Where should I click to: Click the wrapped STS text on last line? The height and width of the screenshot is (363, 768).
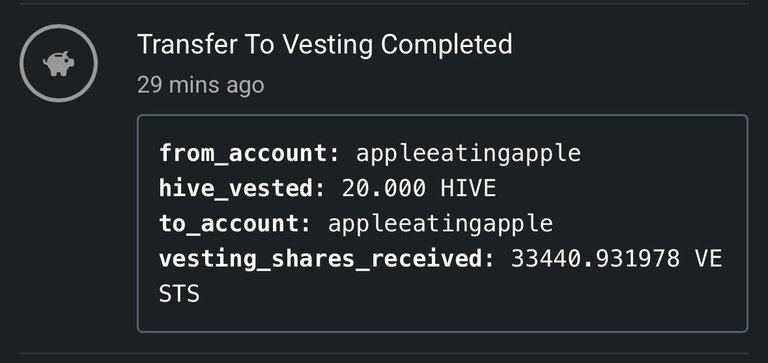[x=179, y=294]
